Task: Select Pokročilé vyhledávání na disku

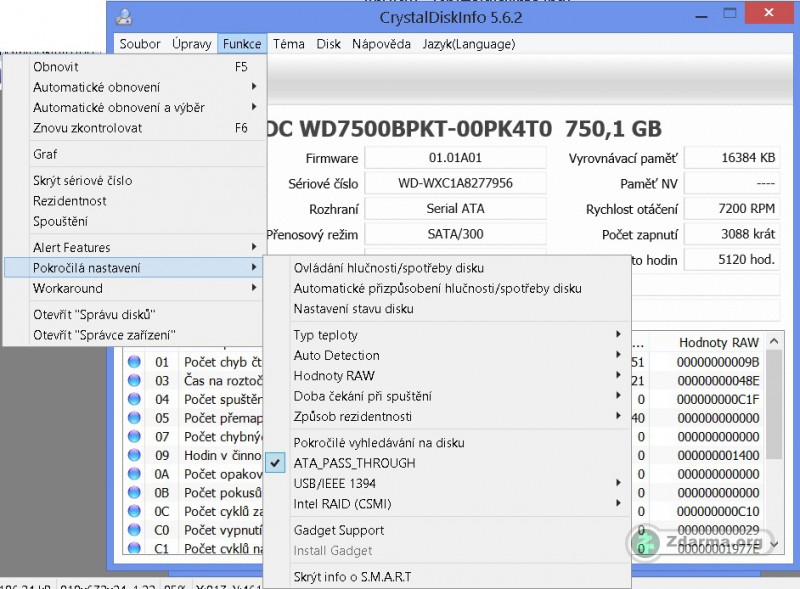Action: click(446, 443)
